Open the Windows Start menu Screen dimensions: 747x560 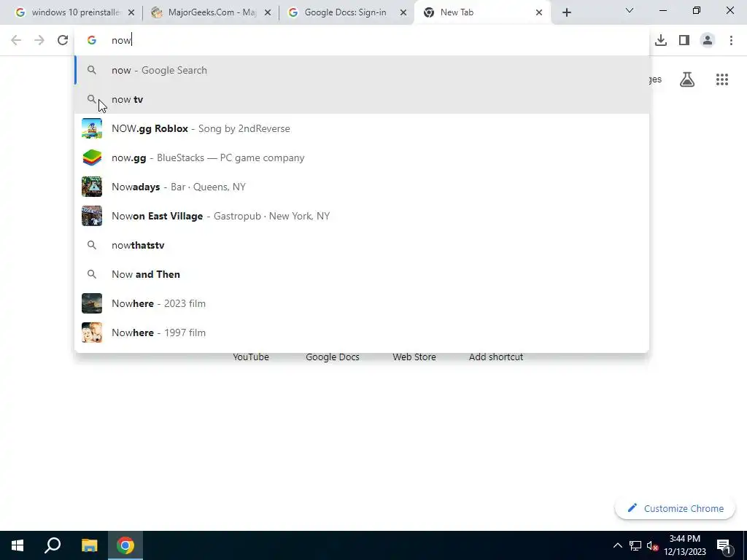(x=18, y=545)
